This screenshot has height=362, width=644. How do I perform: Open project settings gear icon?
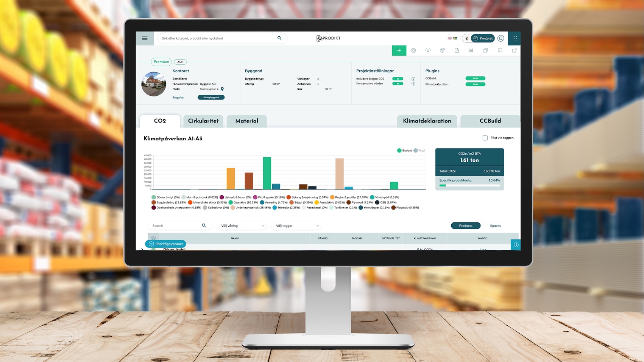click(413, 50)
